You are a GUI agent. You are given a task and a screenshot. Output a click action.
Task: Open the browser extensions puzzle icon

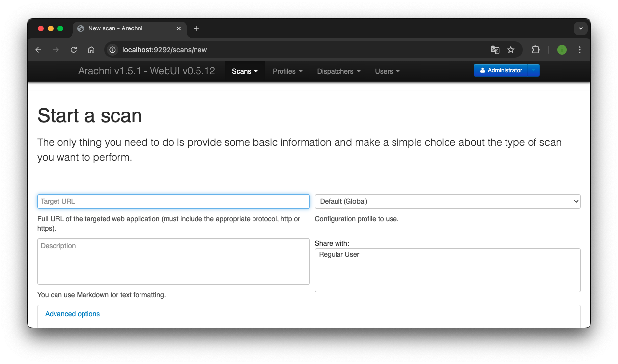[535, 50]
